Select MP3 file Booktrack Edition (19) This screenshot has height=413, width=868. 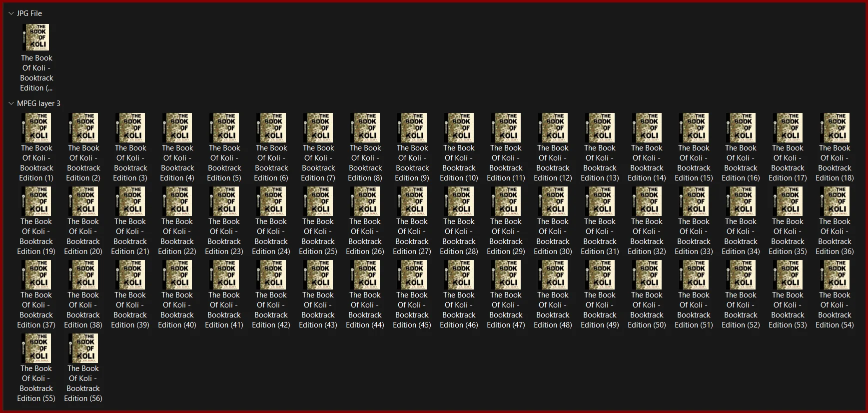(36, 221)
